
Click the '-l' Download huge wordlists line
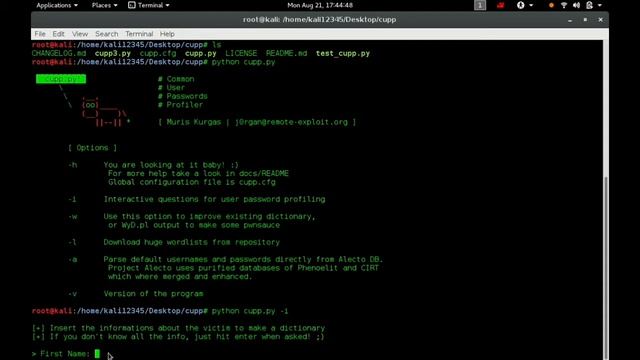pos(174,242)
